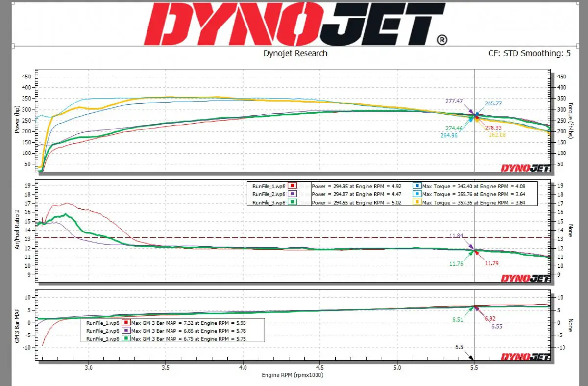Click the 262.08 yellow data label

pos(497,135)
